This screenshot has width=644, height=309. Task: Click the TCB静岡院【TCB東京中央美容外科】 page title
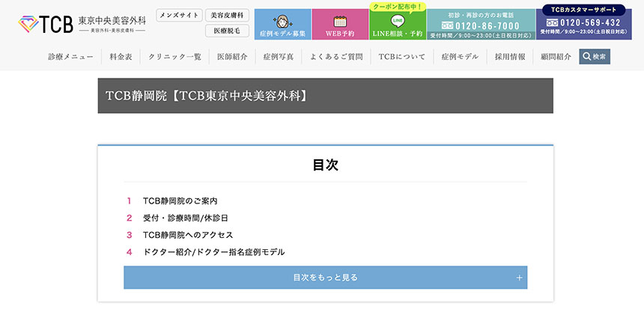(x=207, y=96)
